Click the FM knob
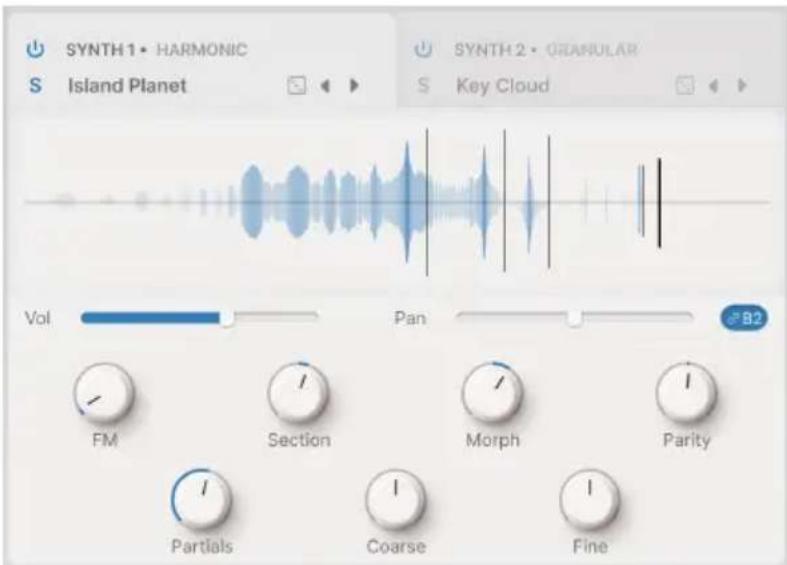This screenshot has height=565, width=787. [x=104, y=393]
